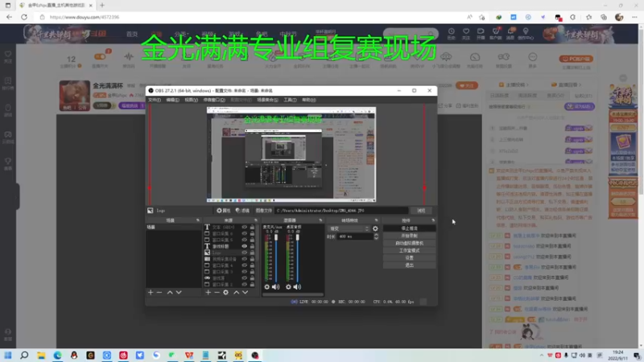The height and width of the screenshot is (362, 644).
Task: Open 滤镜 for the selected Logo source
Action: (x=242, y=211)
